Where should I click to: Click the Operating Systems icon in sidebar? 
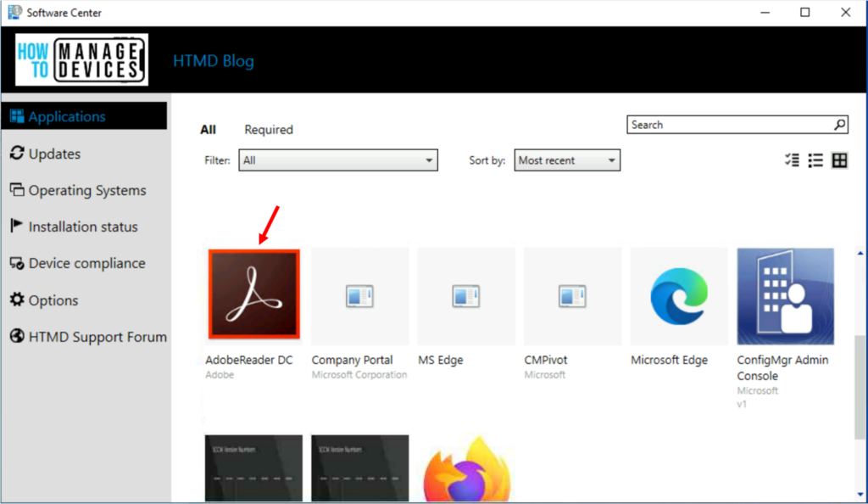(x=17, y=190)
